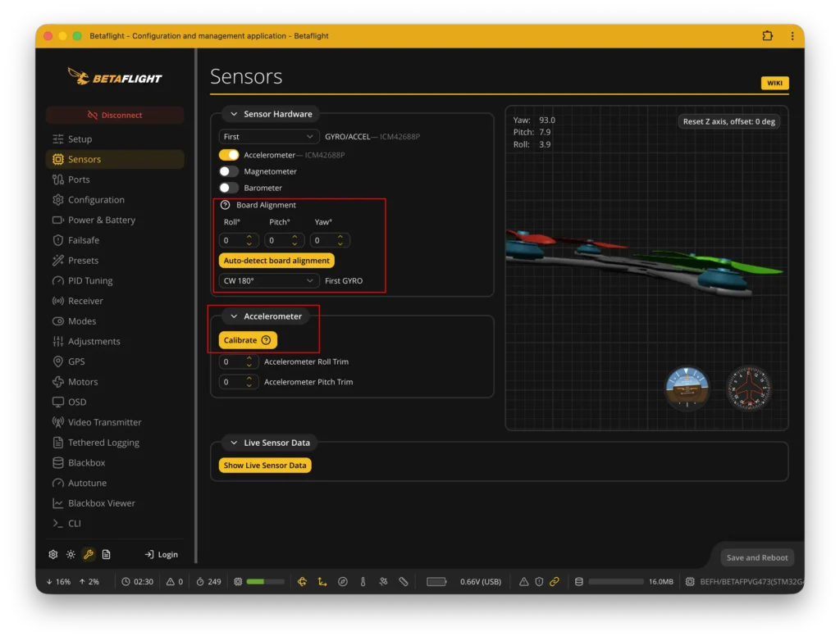
Task: Click the CLI terminal prompt icon
Action: (58, 524)
